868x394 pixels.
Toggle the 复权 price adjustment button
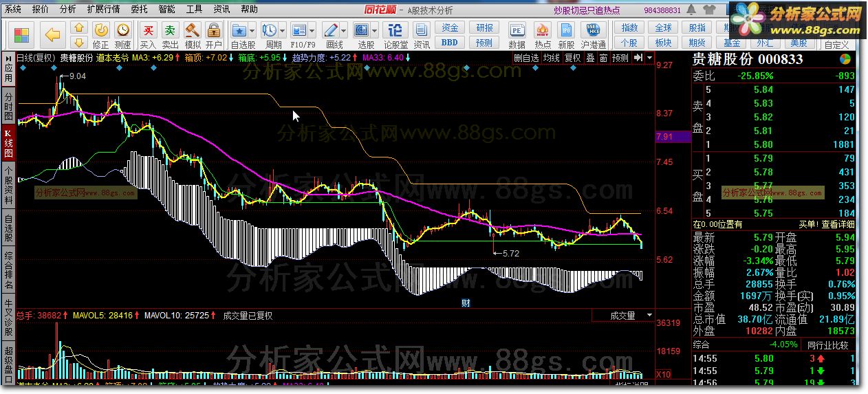pyautogui.click(x=572, y=58)
